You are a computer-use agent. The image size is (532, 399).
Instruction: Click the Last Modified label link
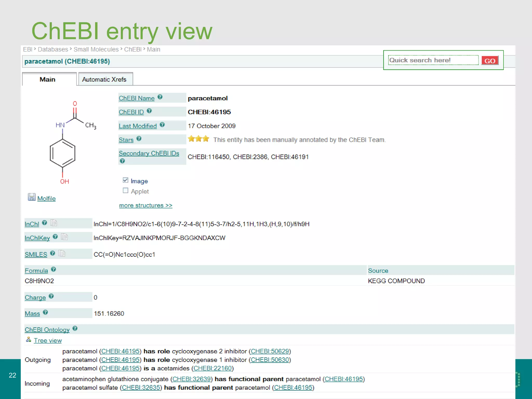[x=138, y=126]
